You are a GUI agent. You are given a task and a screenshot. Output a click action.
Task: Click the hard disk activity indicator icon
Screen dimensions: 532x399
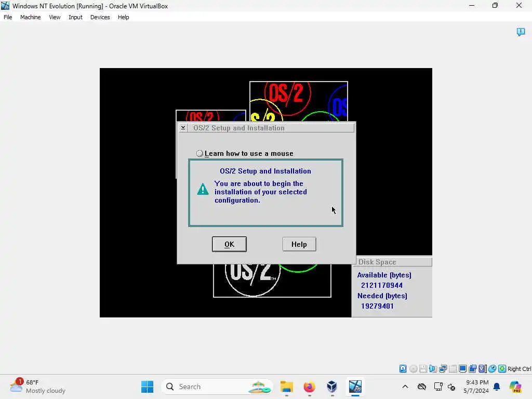pyautogui.click(x=403, y=369)
